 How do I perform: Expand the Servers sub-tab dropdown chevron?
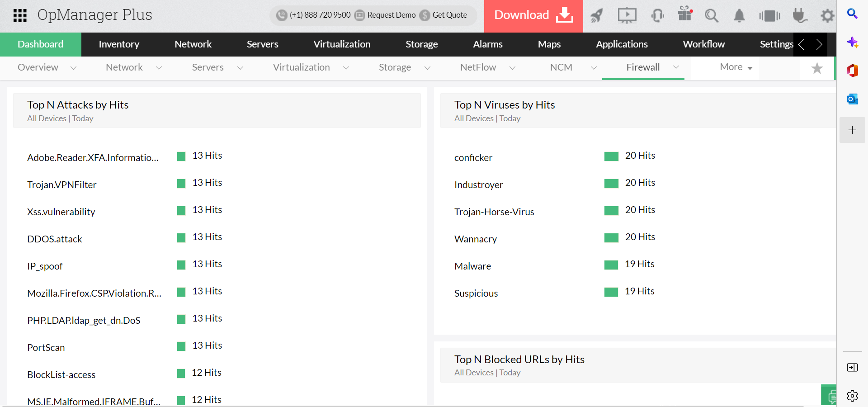tap(240, 68)
